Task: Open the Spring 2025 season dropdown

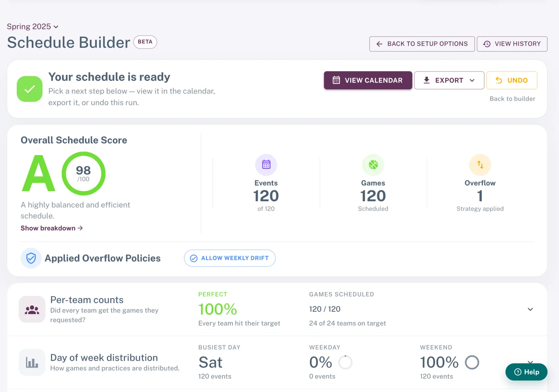Action: 32,27
